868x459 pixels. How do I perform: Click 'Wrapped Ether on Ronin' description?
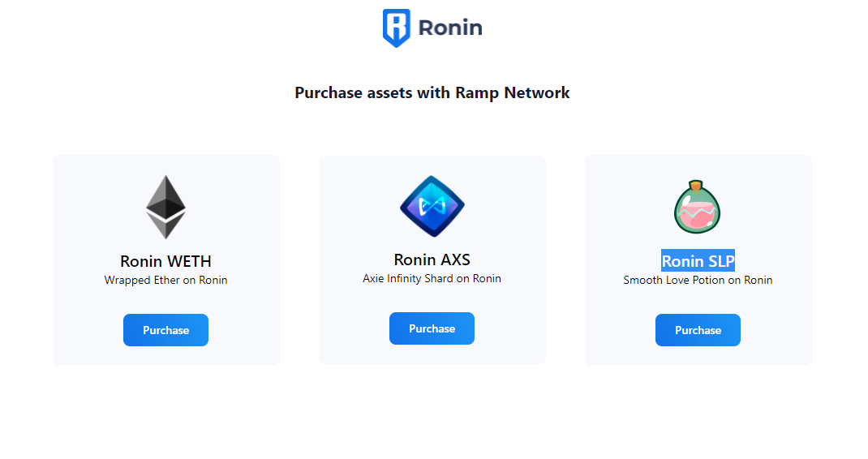coord(165,280)
